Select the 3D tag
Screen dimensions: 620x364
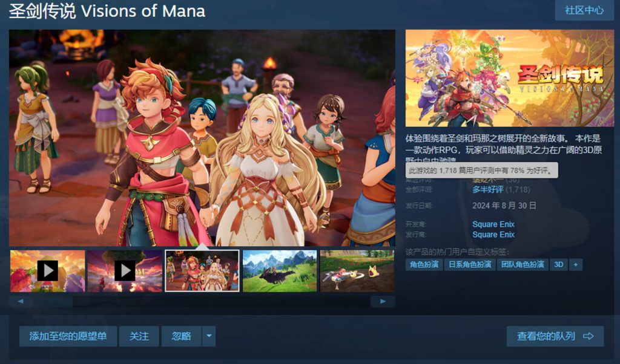point(559,264)
